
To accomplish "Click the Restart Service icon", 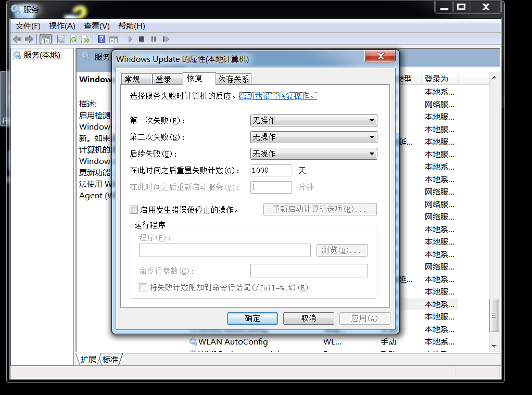I will [166, 39].
